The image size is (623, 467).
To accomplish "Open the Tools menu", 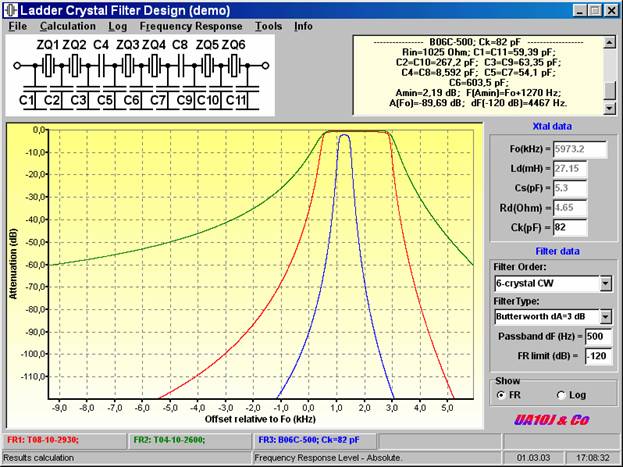I will tap(268, 26).
